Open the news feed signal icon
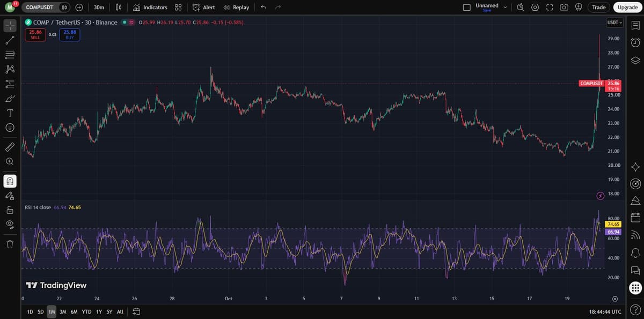Viewport: 644px width, 319px height. [x=635, y=235]
